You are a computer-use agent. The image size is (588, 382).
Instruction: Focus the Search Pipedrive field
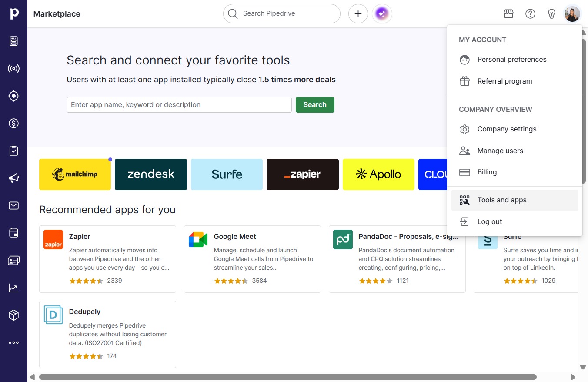(282, 14)
